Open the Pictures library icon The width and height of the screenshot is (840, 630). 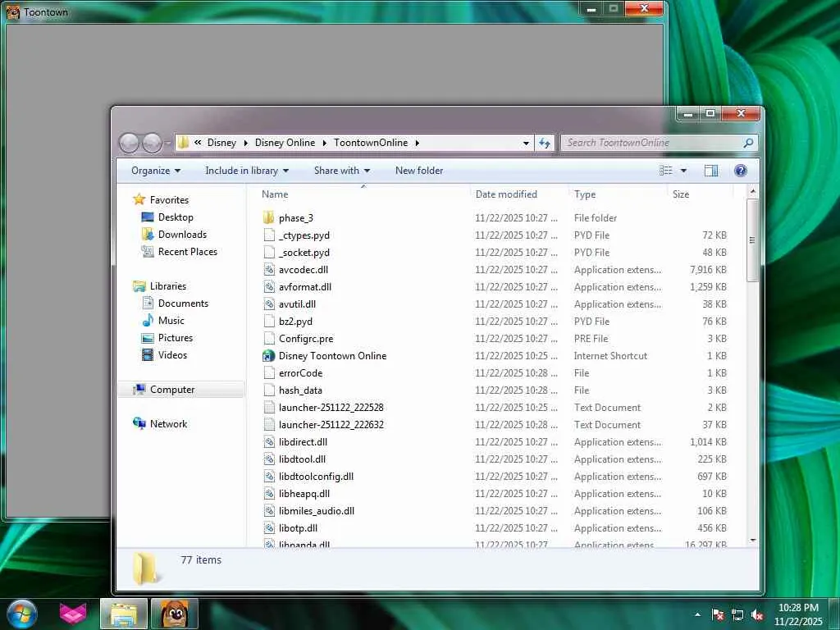coord(148,338)
